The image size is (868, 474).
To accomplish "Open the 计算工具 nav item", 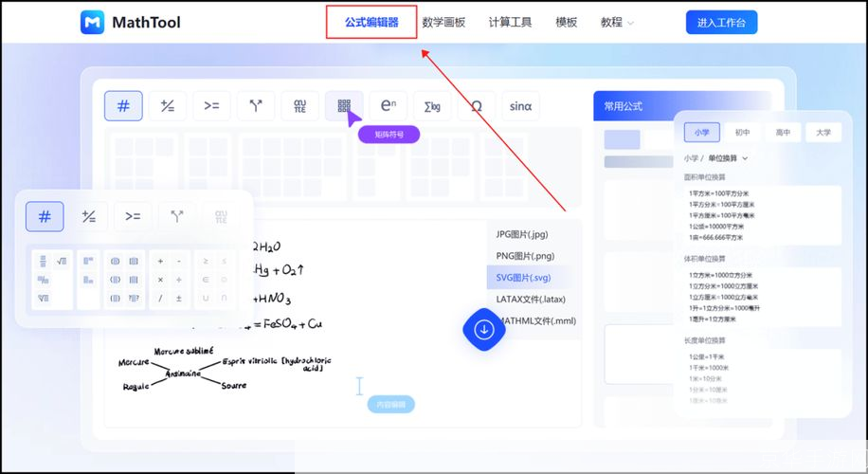I will point(510,22).
